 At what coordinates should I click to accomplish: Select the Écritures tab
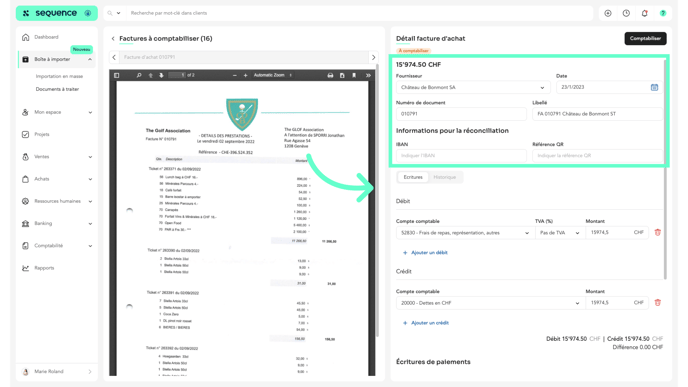pos(413,177)
